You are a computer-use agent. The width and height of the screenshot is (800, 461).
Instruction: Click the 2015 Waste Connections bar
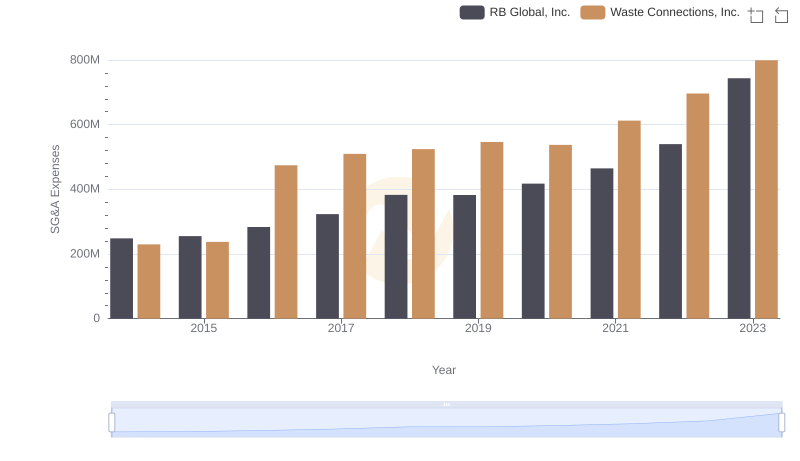click(217, 280)
